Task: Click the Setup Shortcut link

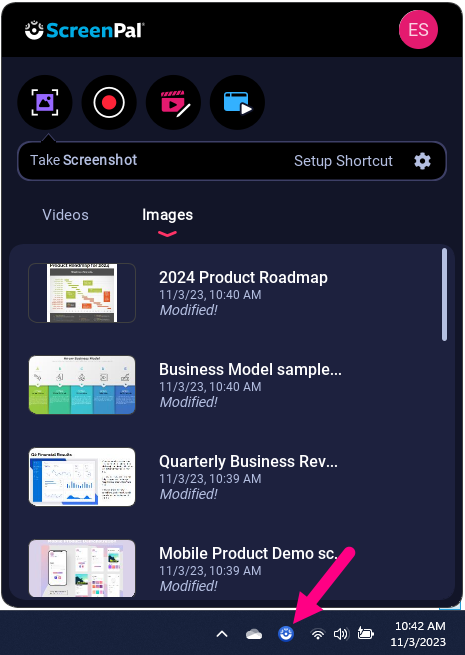Action: coord(343,161)
